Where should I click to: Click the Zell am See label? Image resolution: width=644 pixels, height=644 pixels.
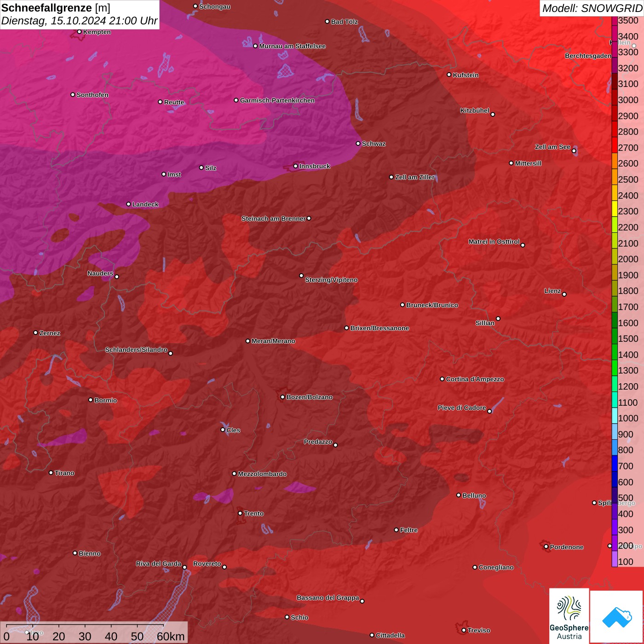[x=552, y=147]
